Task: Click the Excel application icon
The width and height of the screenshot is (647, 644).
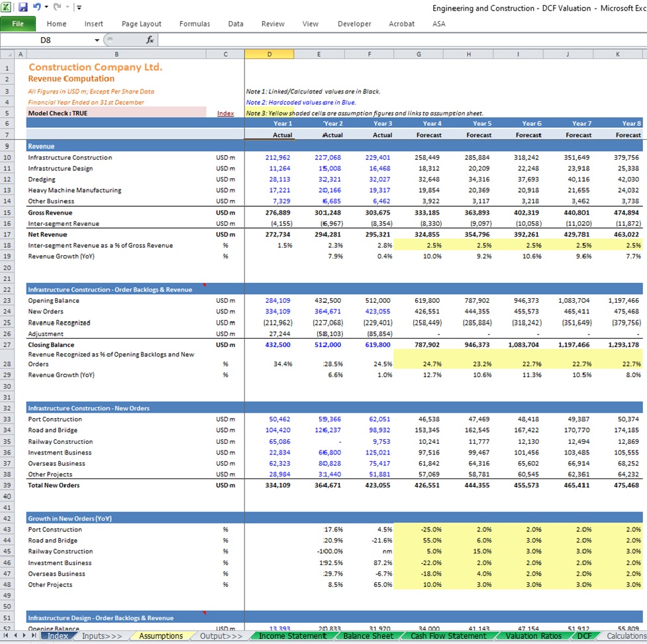Action: 6,7
